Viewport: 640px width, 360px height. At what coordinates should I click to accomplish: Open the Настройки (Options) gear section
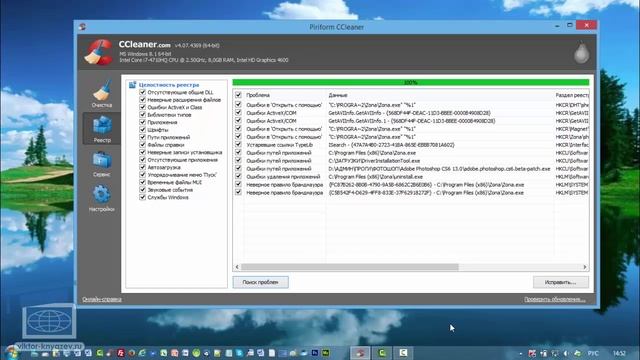[102, 198]
